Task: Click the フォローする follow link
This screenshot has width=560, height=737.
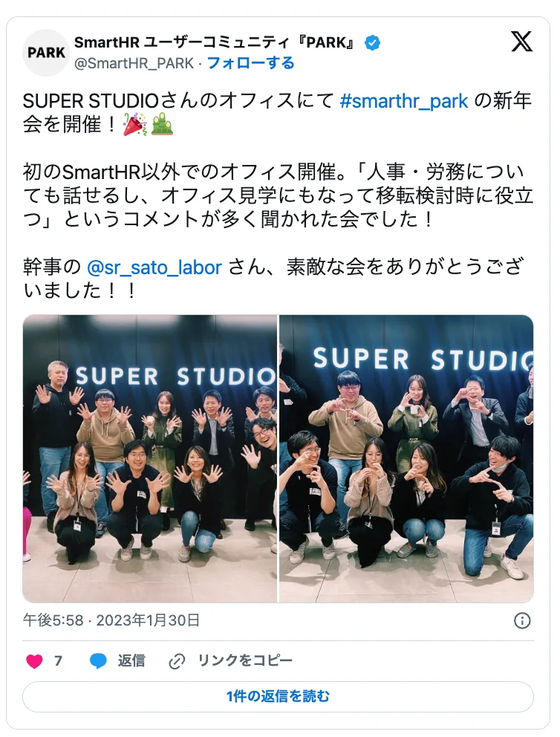Action: click(x=251, y=63)
